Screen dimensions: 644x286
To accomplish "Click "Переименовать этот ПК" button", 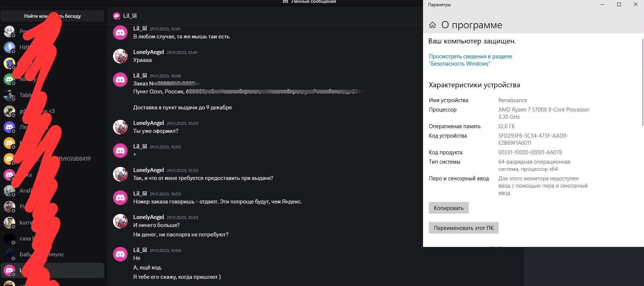I will (464, 228).
